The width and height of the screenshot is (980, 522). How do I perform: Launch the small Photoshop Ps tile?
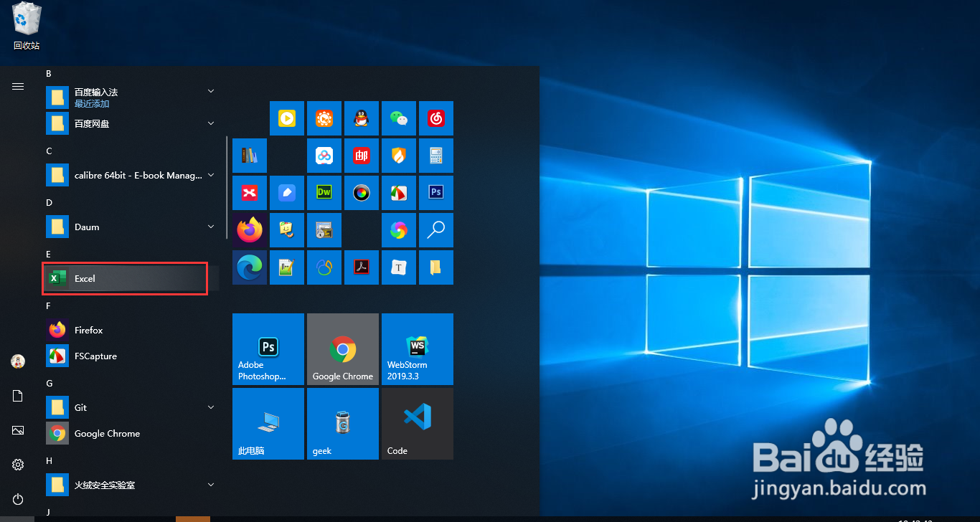[x=436, y=193]
